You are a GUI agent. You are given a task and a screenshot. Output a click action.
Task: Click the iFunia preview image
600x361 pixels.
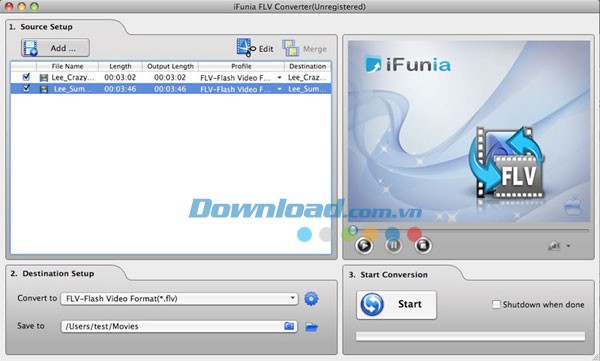click(469, 131)
